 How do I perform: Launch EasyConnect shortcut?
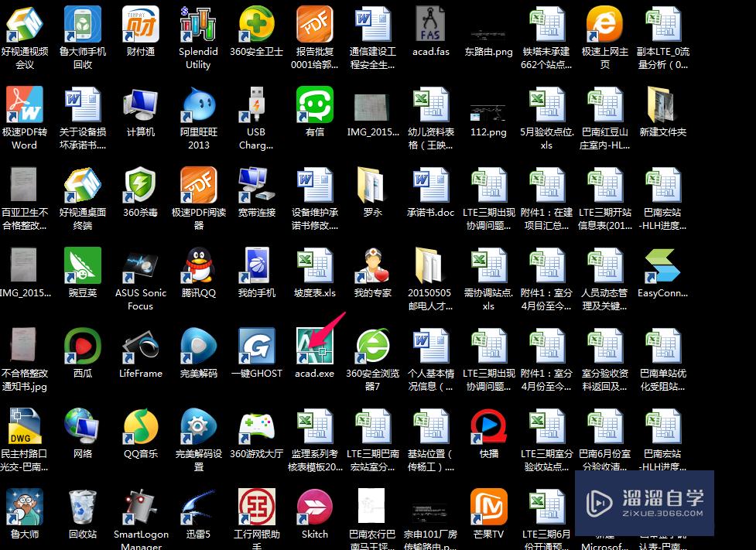click(662, 265)
